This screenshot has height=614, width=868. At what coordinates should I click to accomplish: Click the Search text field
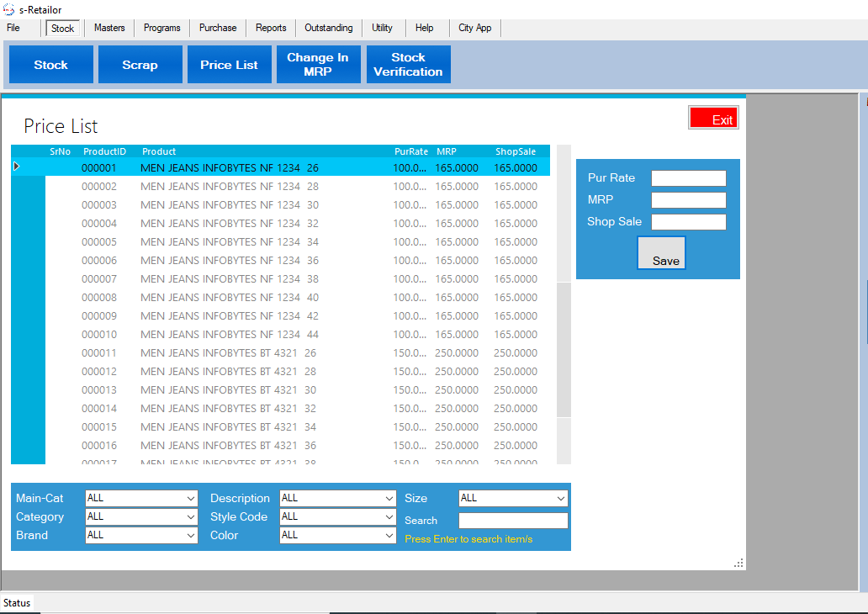click(x=513, y=521)
